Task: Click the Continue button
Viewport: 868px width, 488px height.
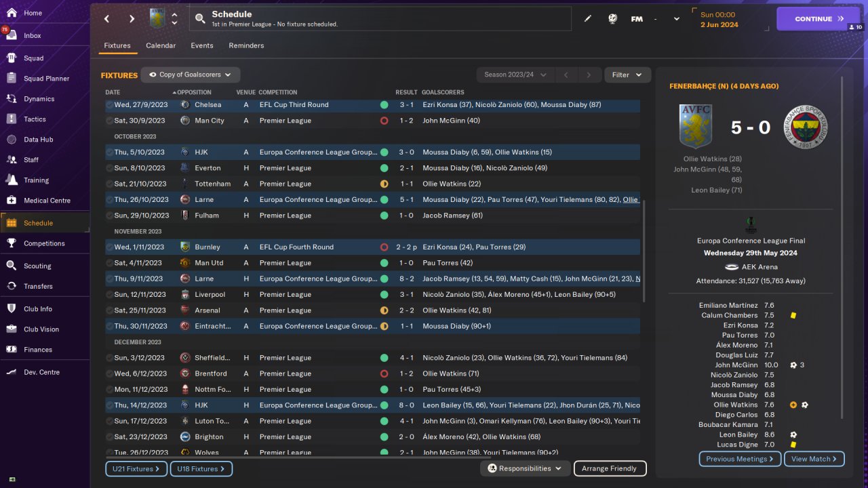Action: click(x=818, y=19)
